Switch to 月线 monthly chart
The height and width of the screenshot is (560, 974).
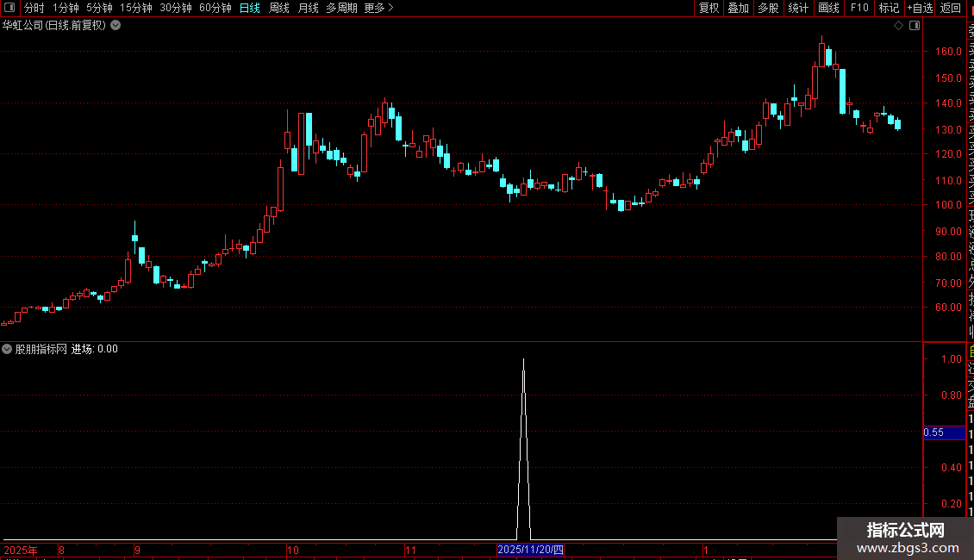tap(308, 8)
